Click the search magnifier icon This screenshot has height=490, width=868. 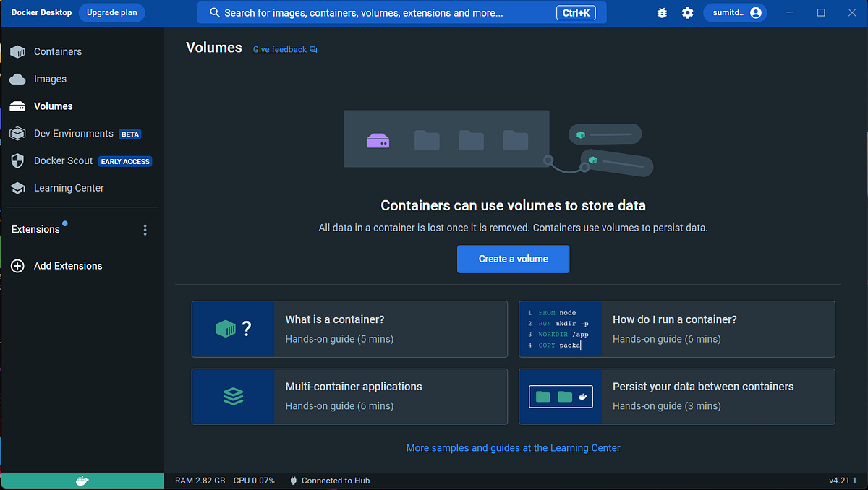(x=213, y=12)
